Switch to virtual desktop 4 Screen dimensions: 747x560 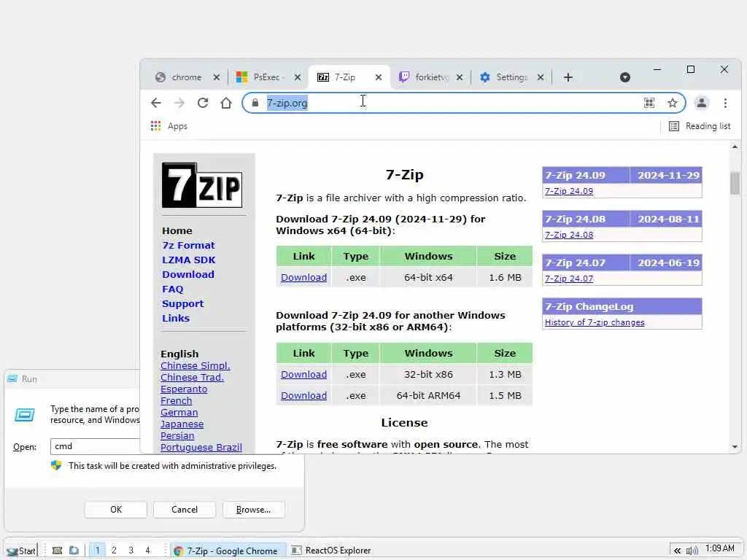click(x=147, y=551)
